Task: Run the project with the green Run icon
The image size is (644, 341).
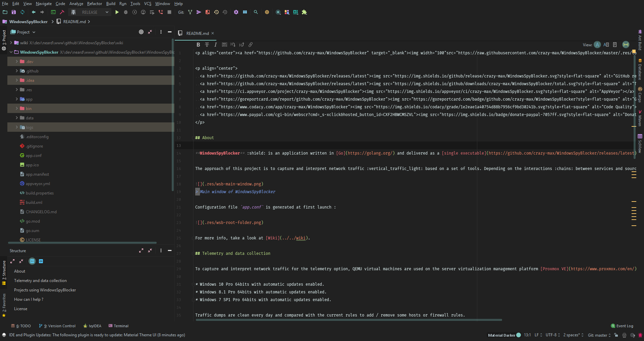Action: (117, 12)
